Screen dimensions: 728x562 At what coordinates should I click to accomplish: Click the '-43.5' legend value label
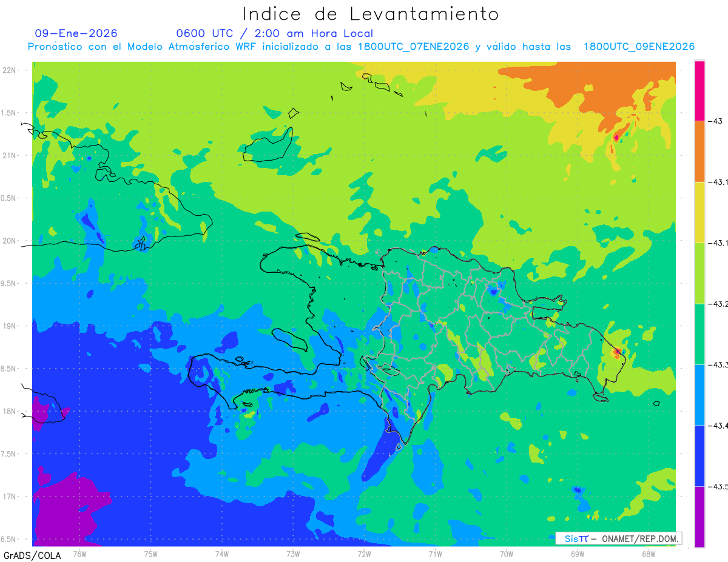[719, 486]
